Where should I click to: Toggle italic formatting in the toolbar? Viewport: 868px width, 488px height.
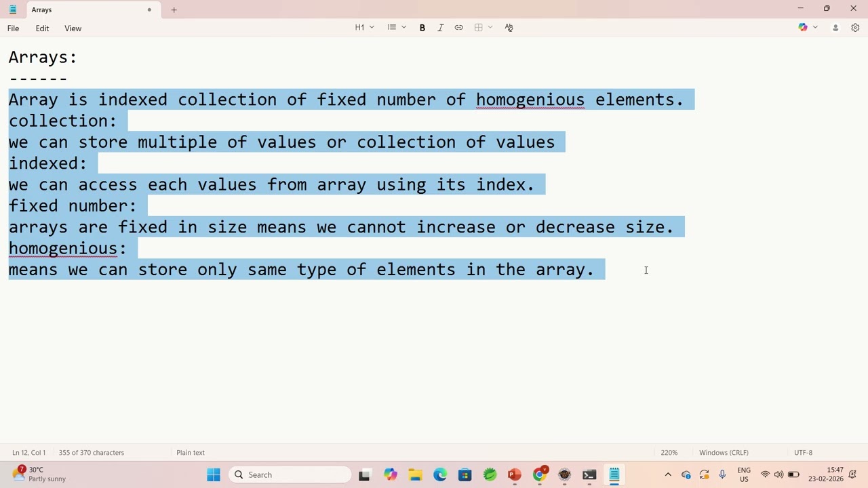440,28
